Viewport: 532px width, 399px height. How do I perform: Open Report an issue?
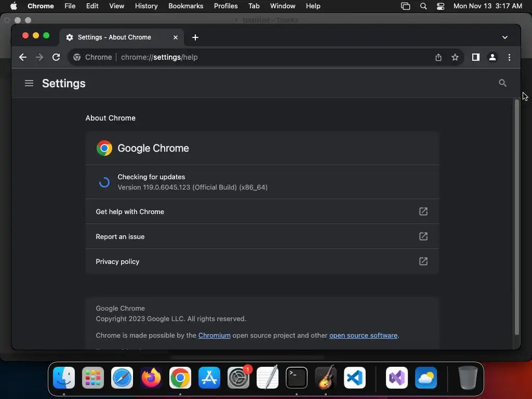click(x=262, y=236)
